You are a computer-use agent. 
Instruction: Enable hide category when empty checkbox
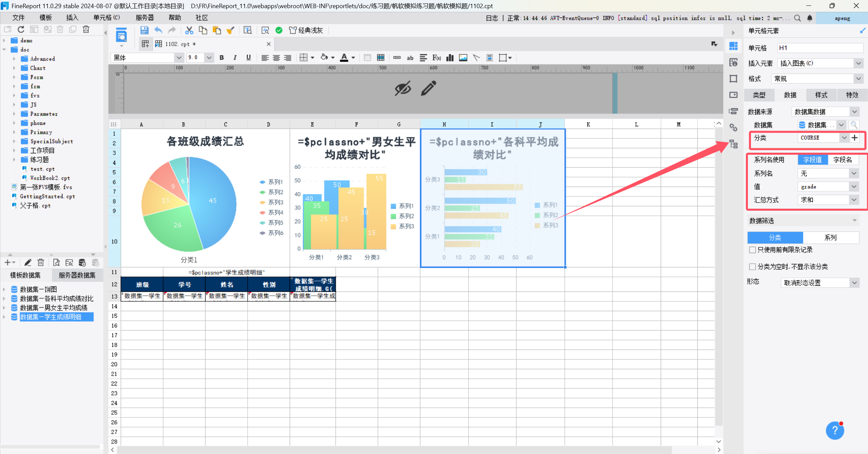pos(752,267)
